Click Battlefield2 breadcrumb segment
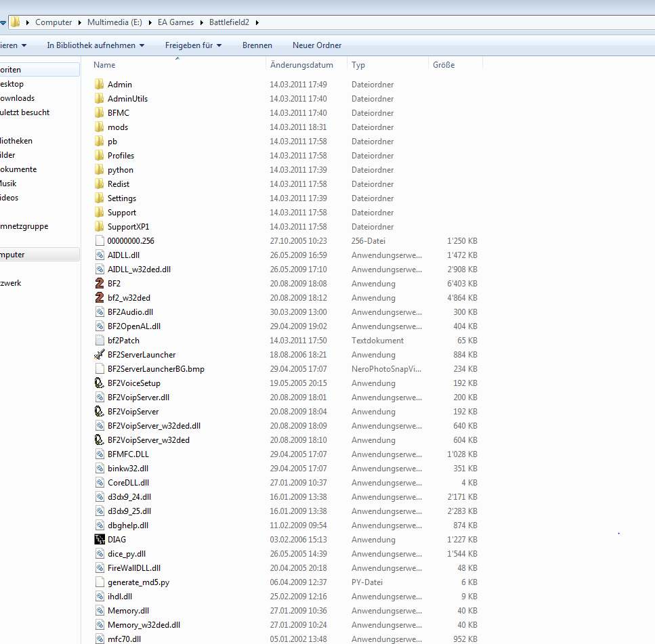The height and width of the screenshot is (644, 655). pyautogui.click(x=229, y=22)
